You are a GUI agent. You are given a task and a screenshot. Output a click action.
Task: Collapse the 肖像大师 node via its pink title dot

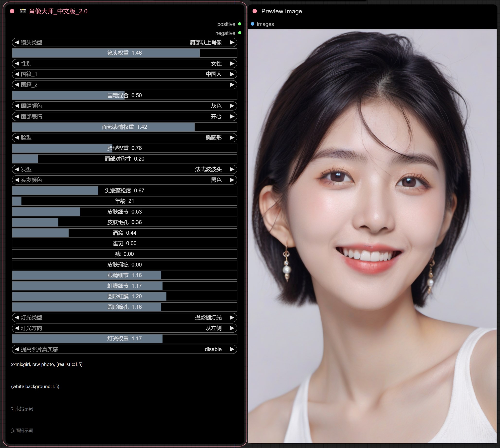pyautogui.click(x=12, y=11)
